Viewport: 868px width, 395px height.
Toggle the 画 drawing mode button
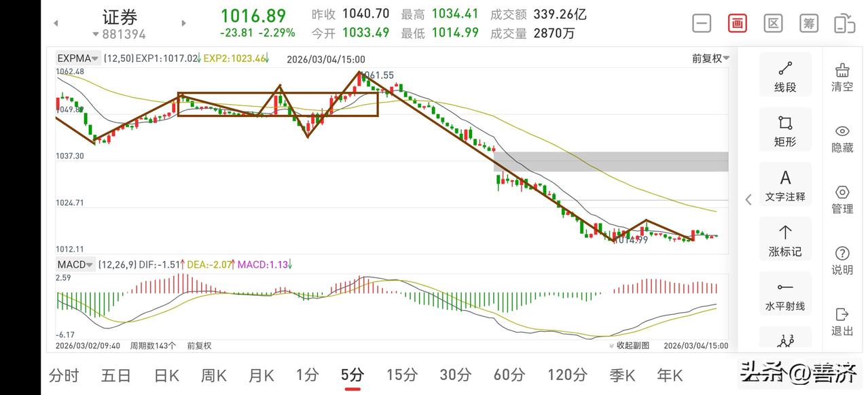click(x=737, y=23)
